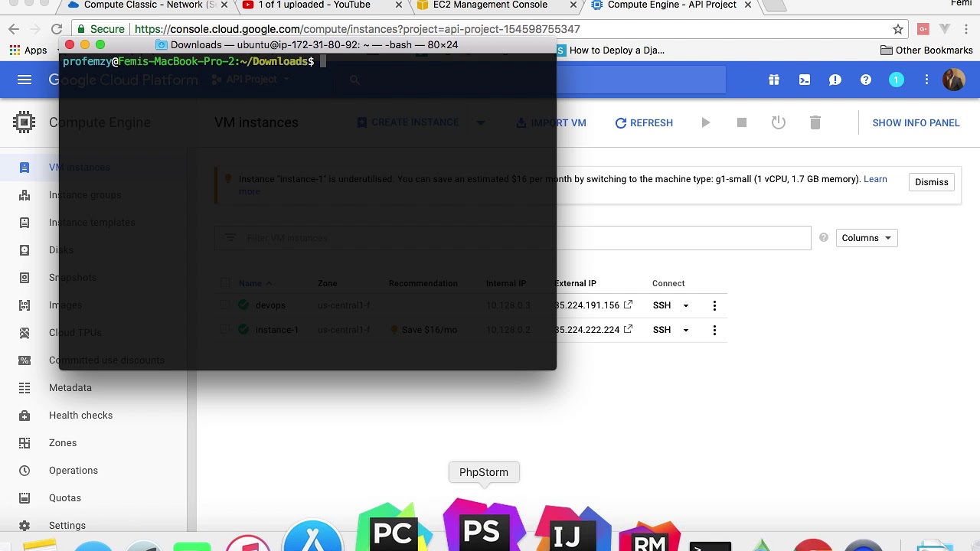
Task: Open the instance-1 row three-dot menu
Action: coord(714,330)
